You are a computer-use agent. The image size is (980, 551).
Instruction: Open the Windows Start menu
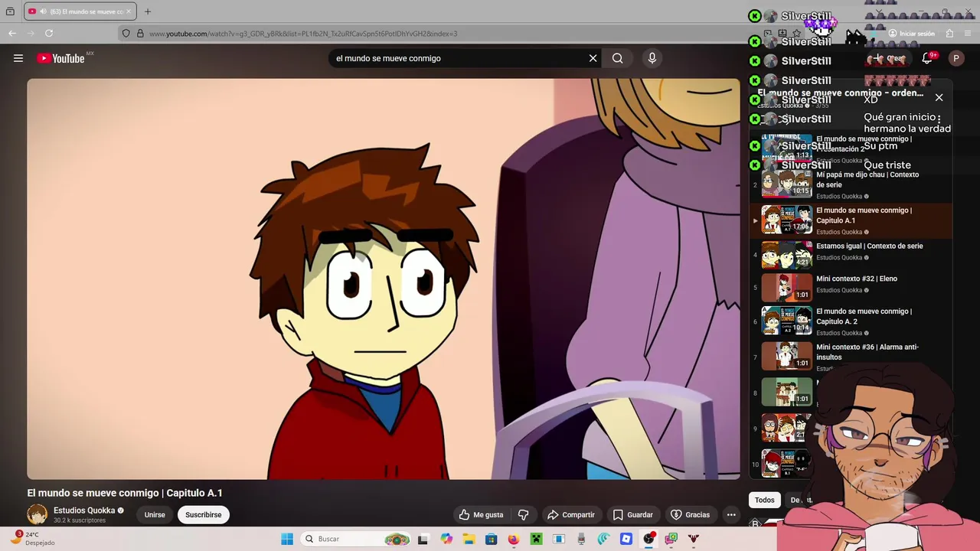pos(287,539)
